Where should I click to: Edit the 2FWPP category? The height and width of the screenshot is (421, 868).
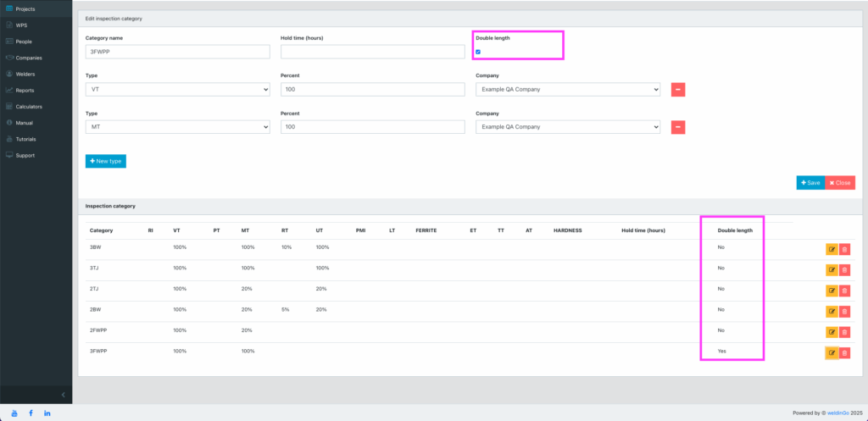coord(832,332)
